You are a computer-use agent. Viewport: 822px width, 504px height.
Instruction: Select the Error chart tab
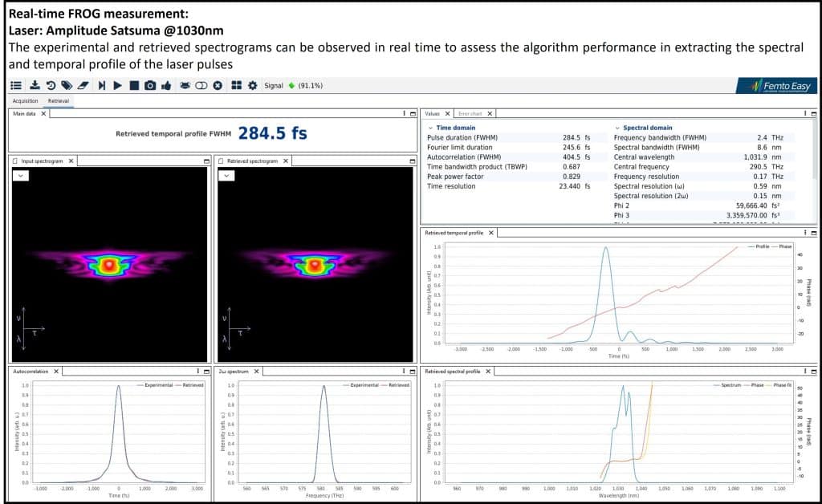coord(470,114)
